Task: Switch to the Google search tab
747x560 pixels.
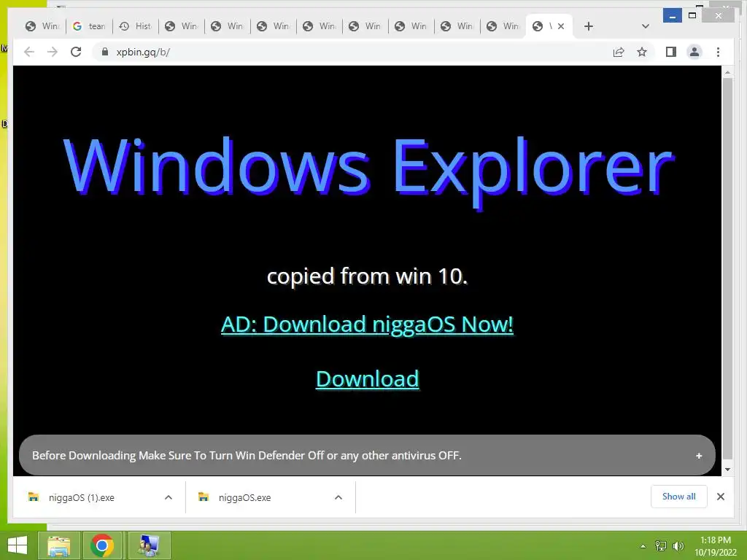Action: click(x=88, y=26)
